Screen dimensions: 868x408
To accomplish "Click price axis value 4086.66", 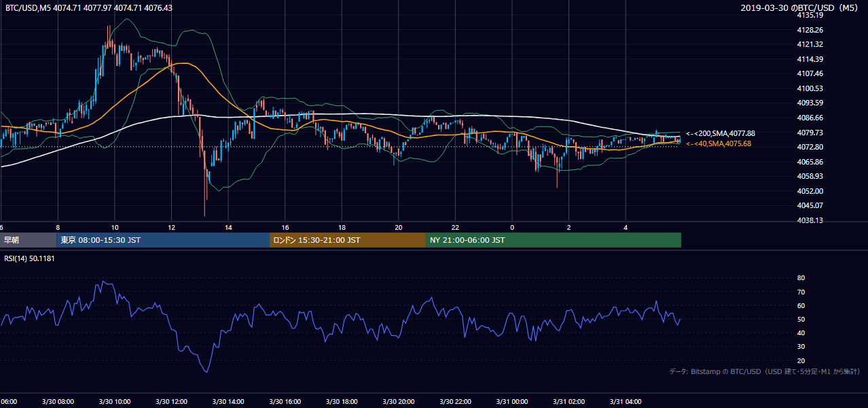I will [810, 118].
